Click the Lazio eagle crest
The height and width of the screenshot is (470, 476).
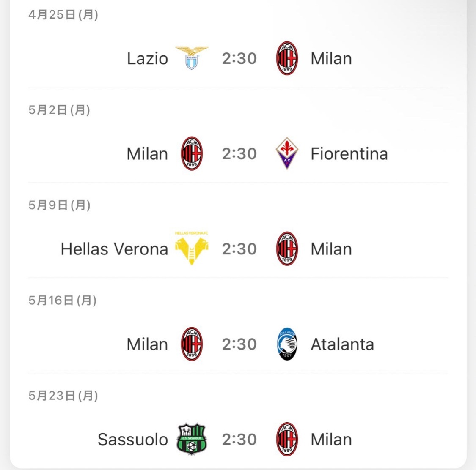pyautogui.click(x=192, y=58)
